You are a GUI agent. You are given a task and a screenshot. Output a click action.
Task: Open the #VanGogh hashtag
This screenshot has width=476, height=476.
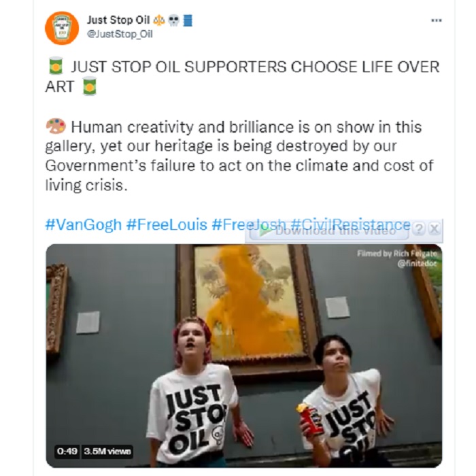(x=84, y=224)
